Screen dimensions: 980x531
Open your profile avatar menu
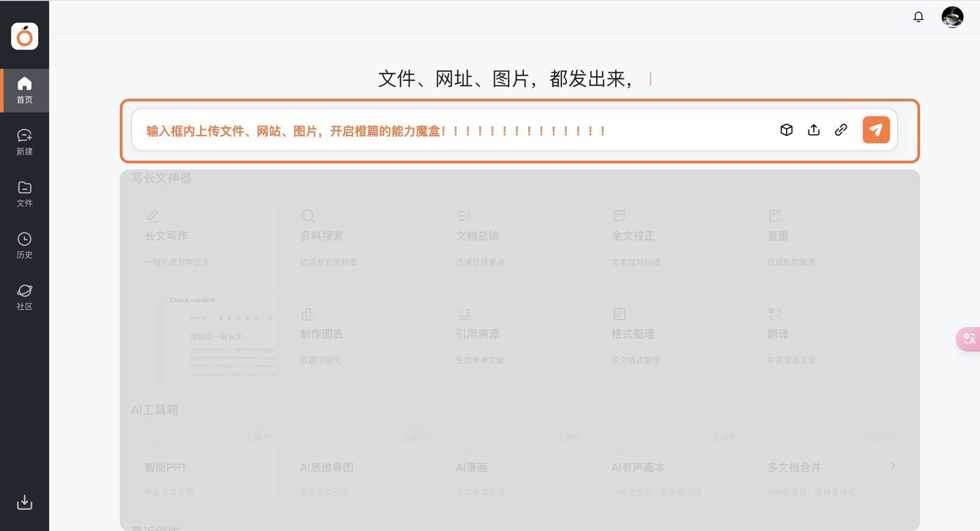952,16
